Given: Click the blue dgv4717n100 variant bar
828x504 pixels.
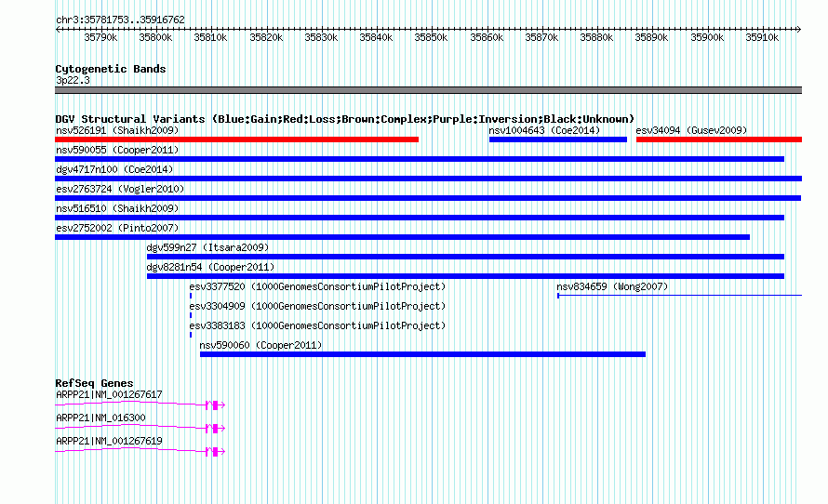Looking at the screenshot, I should pos(428,179).
